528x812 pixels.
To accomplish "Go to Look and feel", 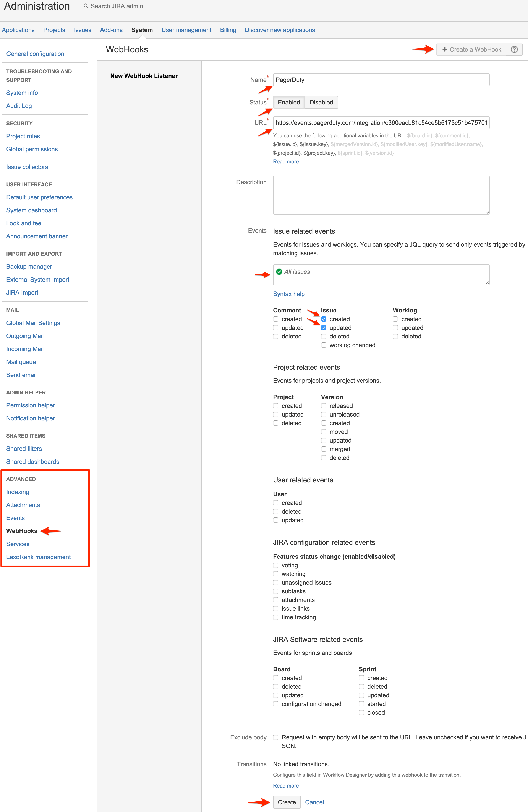I will click(x=24, y=223).
